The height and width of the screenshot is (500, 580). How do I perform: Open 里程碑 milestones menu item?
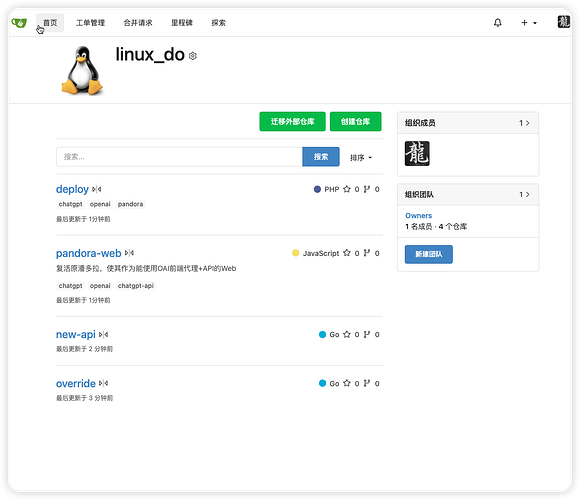[x=182, y=23]
